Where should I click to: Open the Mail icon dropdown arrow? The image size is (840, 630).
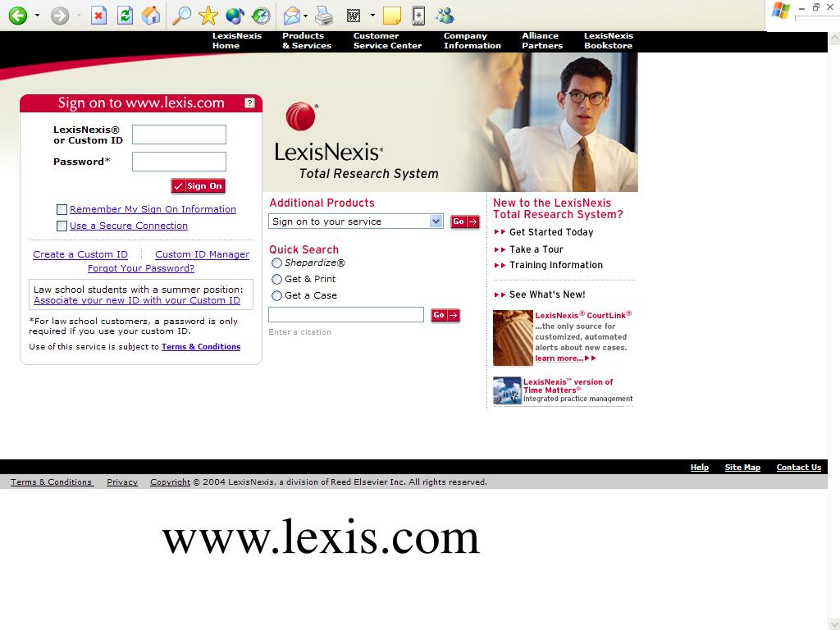click(x=306, y=16)
